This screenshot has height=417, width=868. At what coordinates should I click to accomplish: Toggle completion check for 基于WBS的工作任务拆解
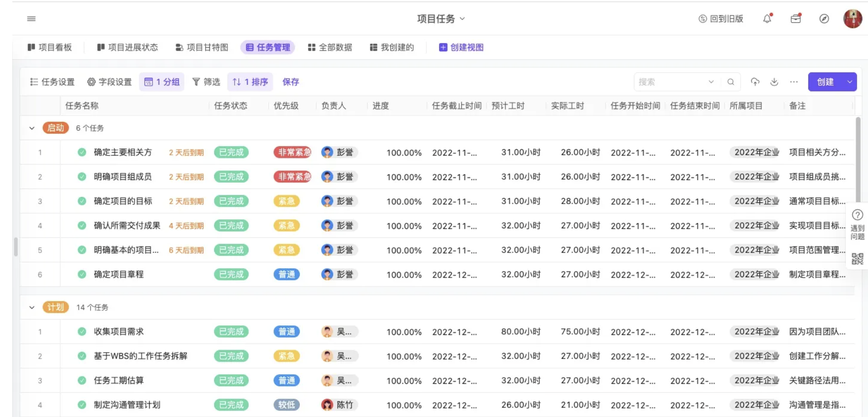tap(82, 356)
